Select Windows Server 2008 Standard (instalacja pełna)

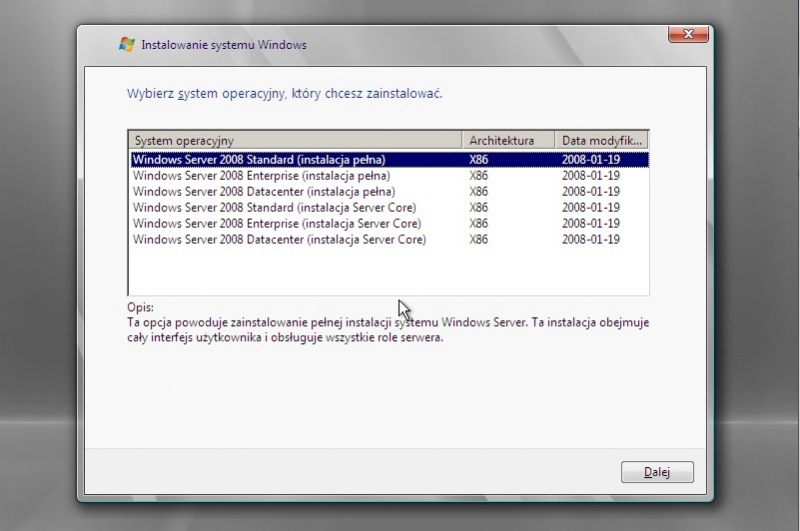(x=259, y=159)
